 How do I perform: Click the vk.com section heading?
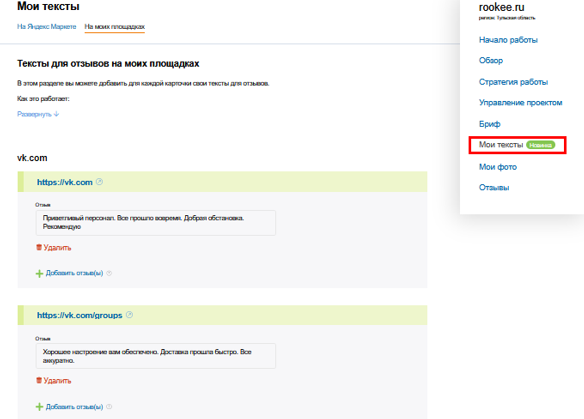click(x=32, y=158)
